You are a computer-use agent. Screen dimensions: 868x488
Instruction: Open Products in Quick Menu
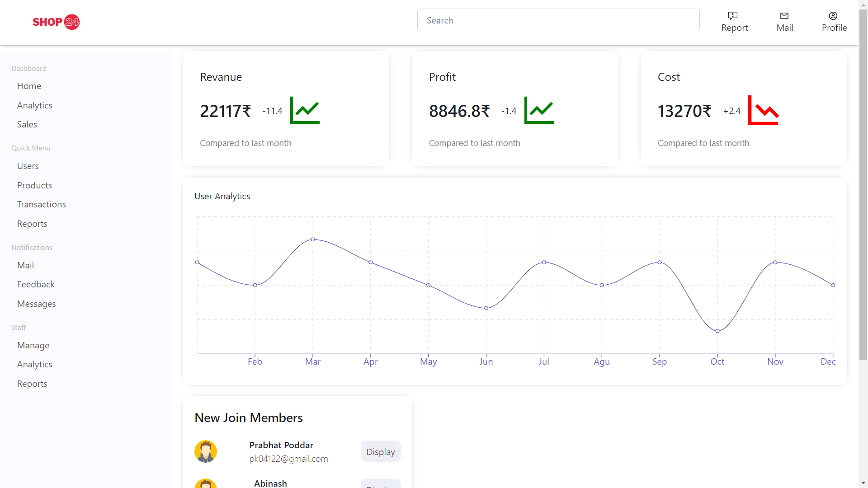coord(34,185)
